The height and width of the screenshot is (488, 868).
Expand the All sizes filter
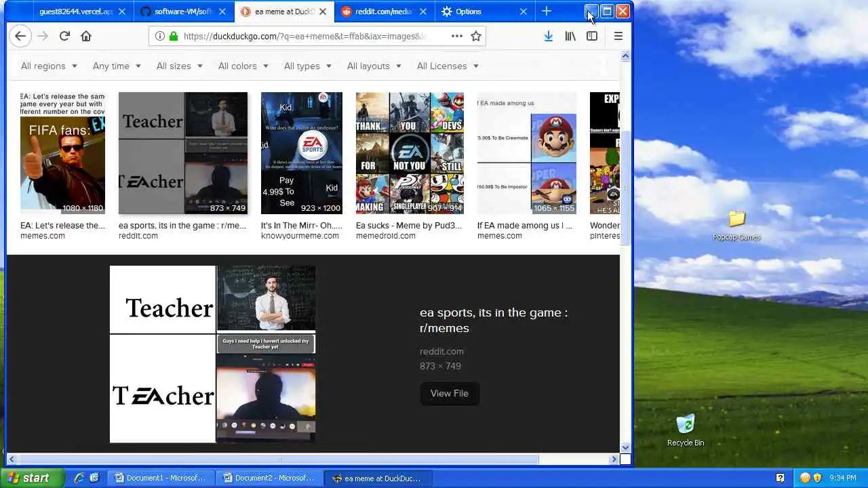tap(179, 66)
